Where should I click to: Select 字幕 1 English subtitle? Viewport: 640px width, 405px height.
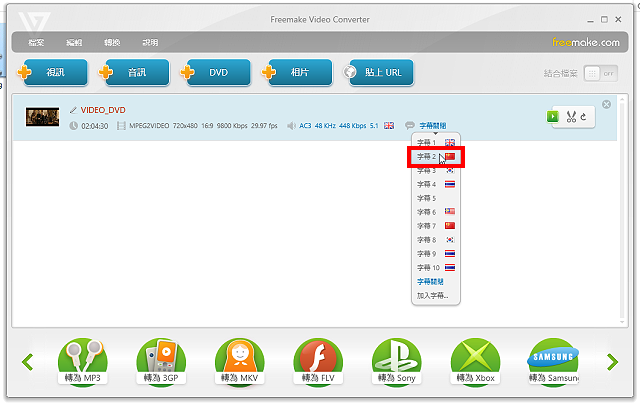click(436, 142)
